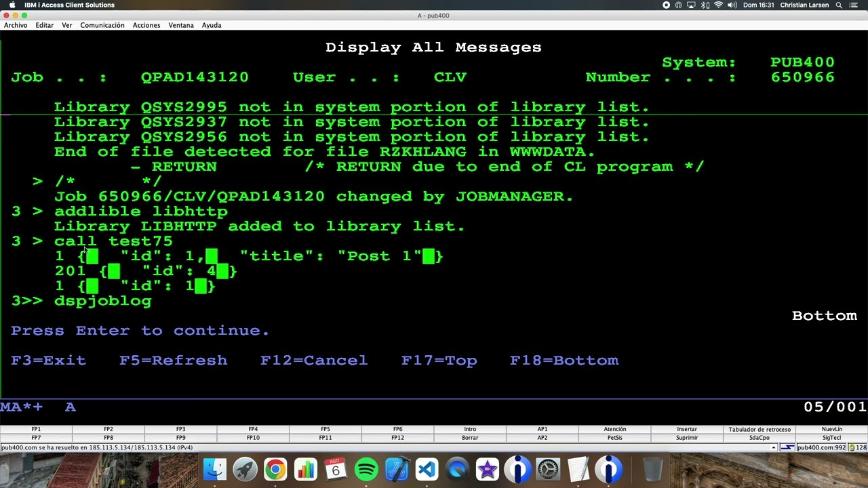868x488 pixels.
Task: Click the pub400.com:992 status entry
Action: tap(821, 447)
